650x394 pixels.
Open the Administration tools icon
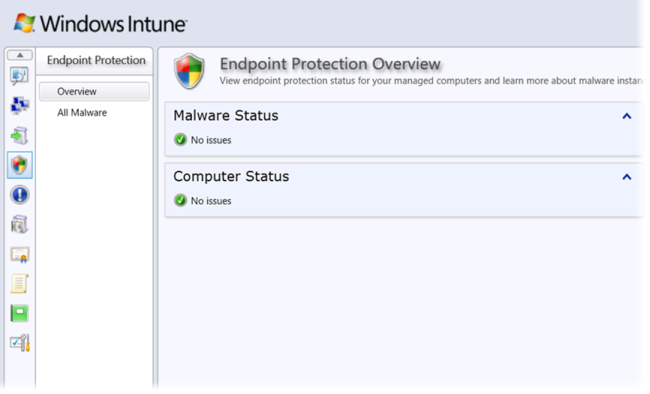(x=19, y=343)
